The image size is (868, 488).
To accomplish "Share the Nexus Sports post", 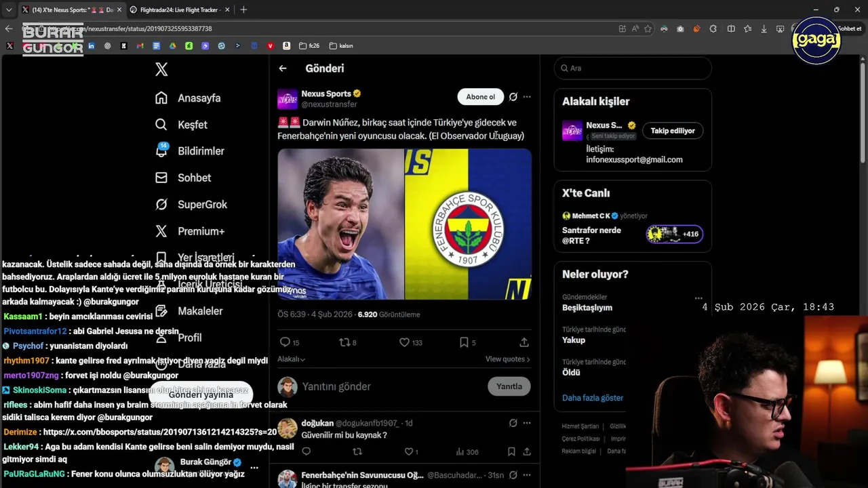I will (x=524, y=342).
